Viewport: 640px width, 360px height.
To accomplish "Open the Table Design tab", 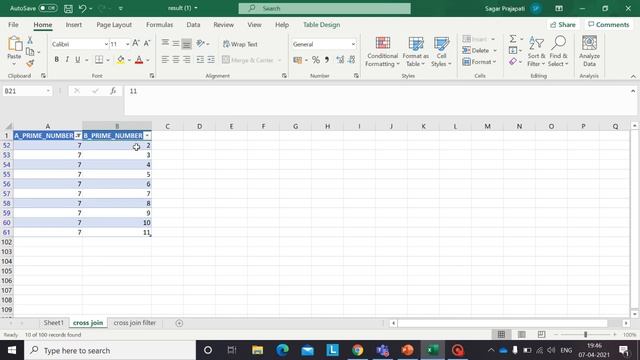I will 321,25.
